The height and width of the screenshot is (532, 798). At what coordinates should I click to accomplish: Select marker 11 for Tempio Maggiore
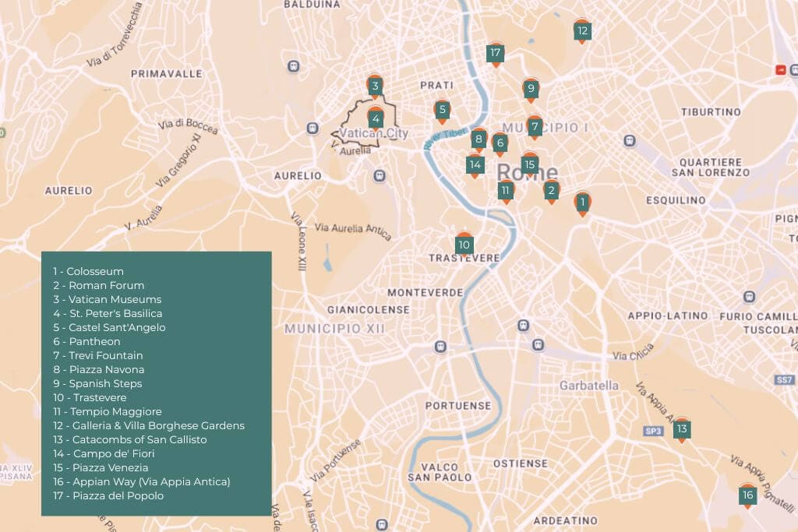(505, 192)
